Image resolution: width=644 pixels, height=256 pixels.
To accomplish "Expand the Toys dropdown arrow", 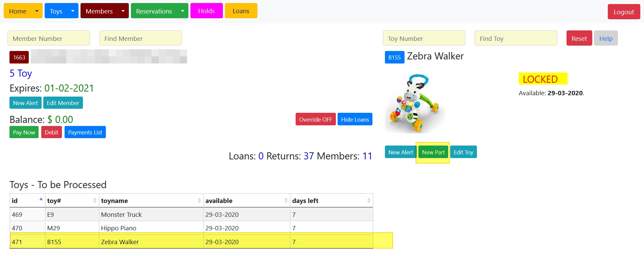I will pos(73,11).
